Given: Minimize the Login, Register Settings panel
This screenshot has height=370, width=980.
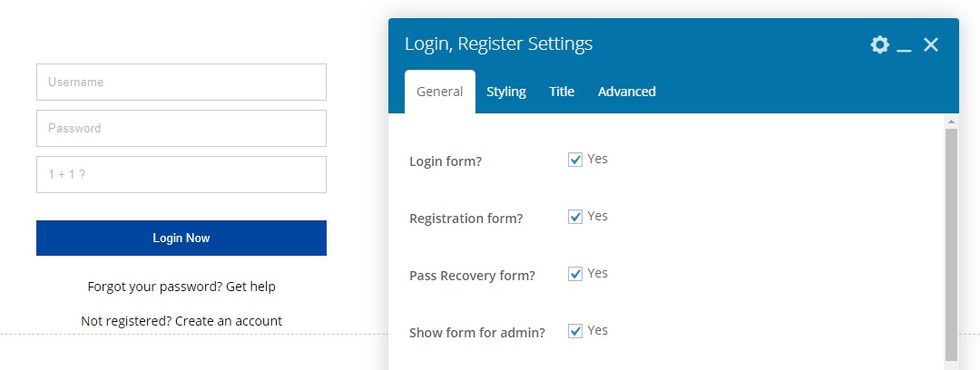Looking at the screenshot, I should pyautogui.click(x=904, y=45).
